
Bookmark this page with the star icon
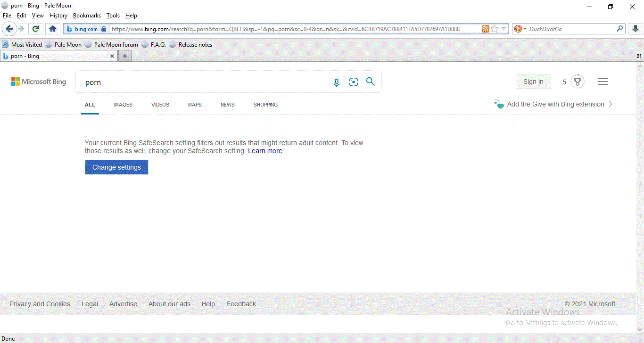(495, 29)
